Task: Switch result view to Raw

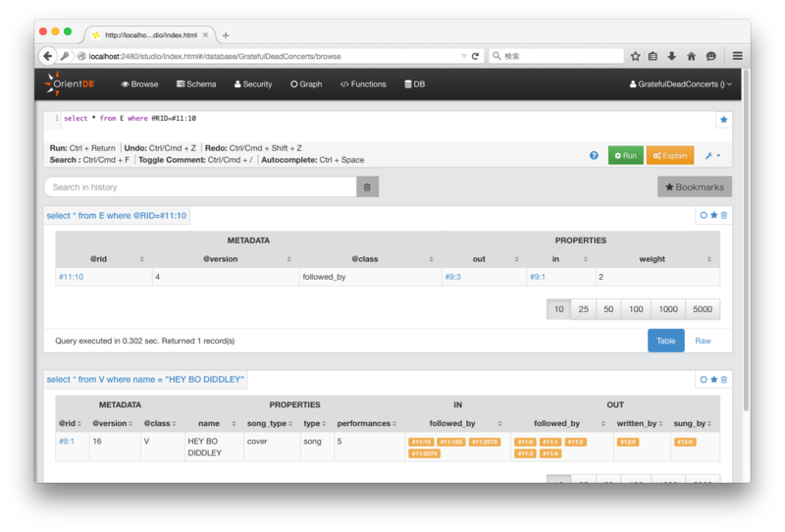Action: (703, 341)
